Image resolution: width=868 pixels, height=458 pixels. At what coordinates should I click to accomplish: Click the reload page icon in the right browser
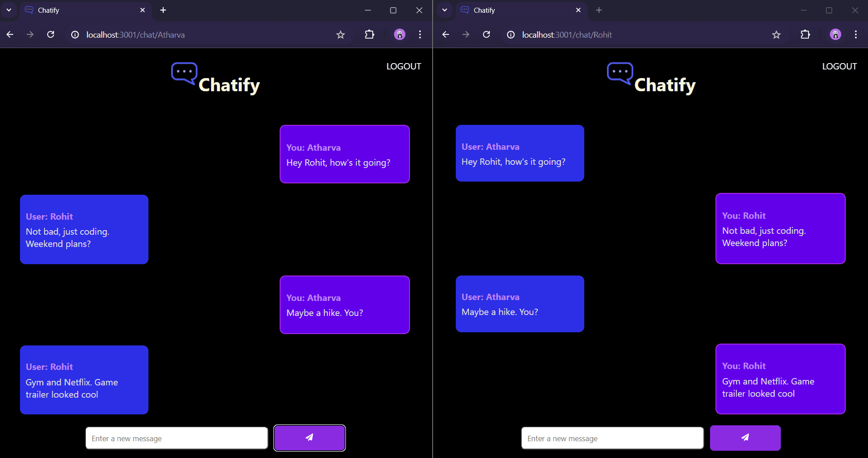486,34
